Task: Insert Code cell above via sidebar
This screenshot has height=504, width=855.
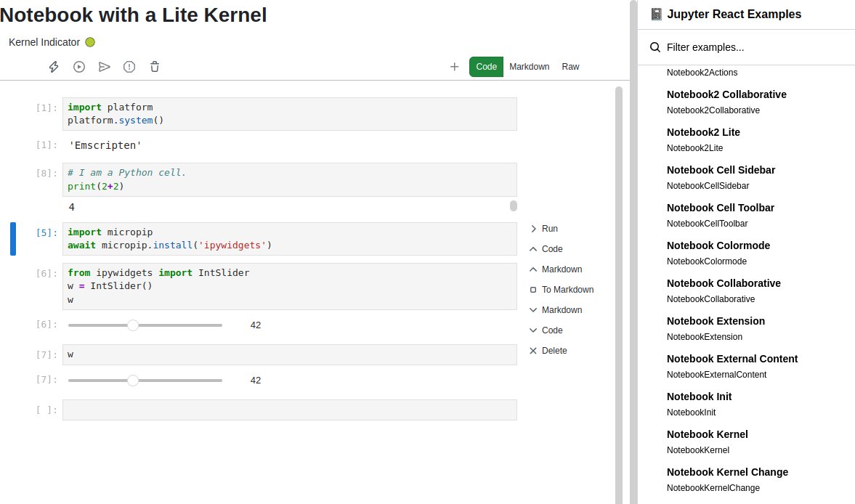Action: tap(546, 249)
